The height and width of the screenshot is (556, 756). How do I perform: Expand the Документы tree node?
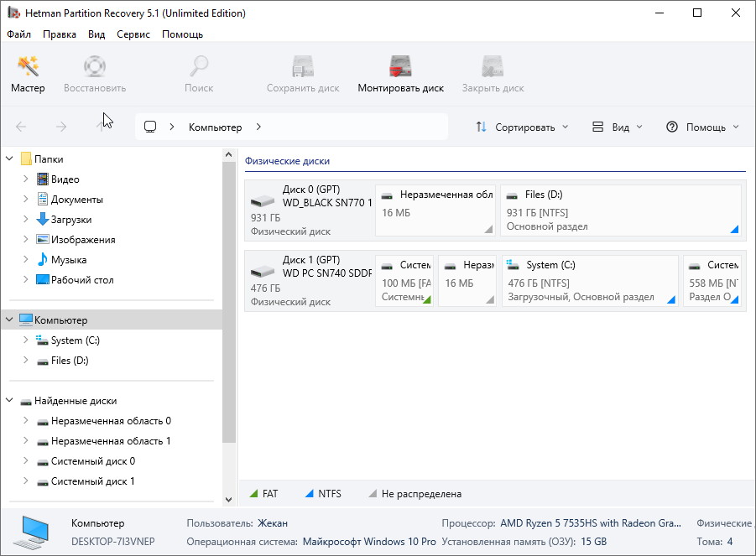25,199
